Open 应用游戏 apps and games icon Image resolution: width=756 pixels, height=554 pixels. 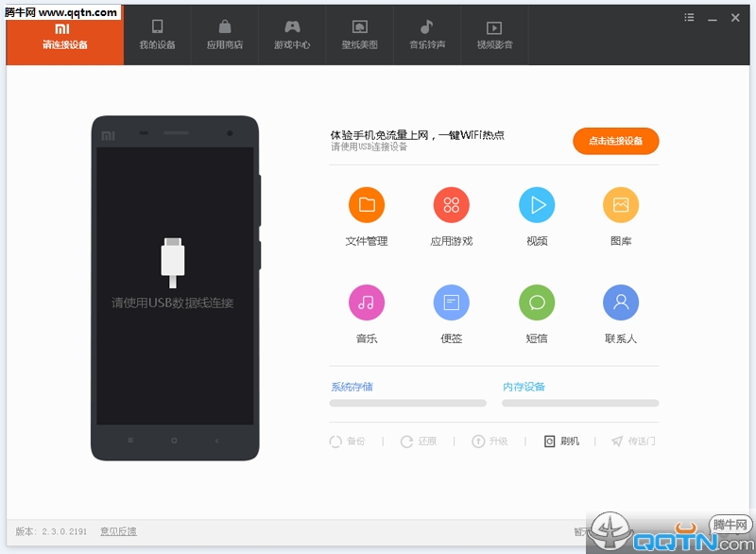point(452,205)
